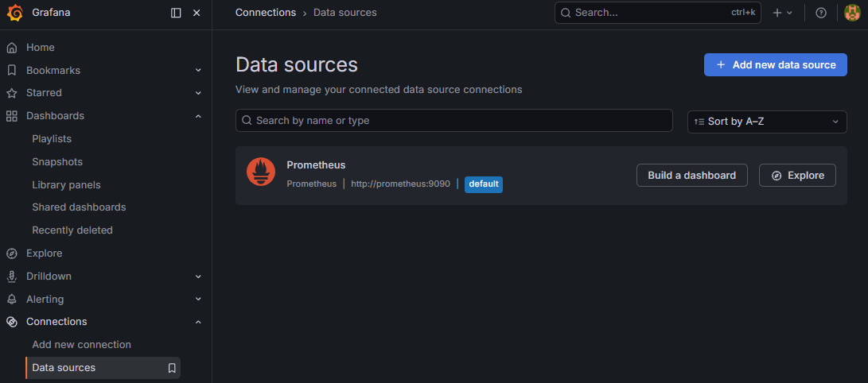Open Shared dashboards menu item

[x=79, y=207]
